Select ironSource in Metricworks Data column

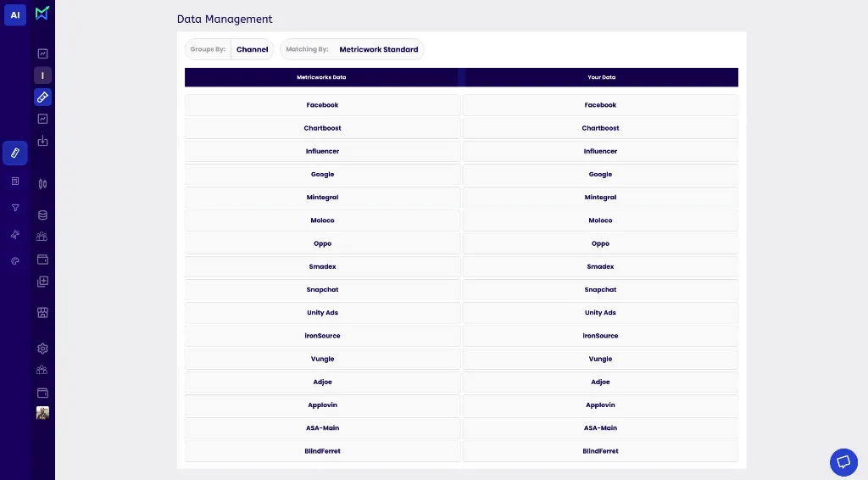click(x=322, y=336)
